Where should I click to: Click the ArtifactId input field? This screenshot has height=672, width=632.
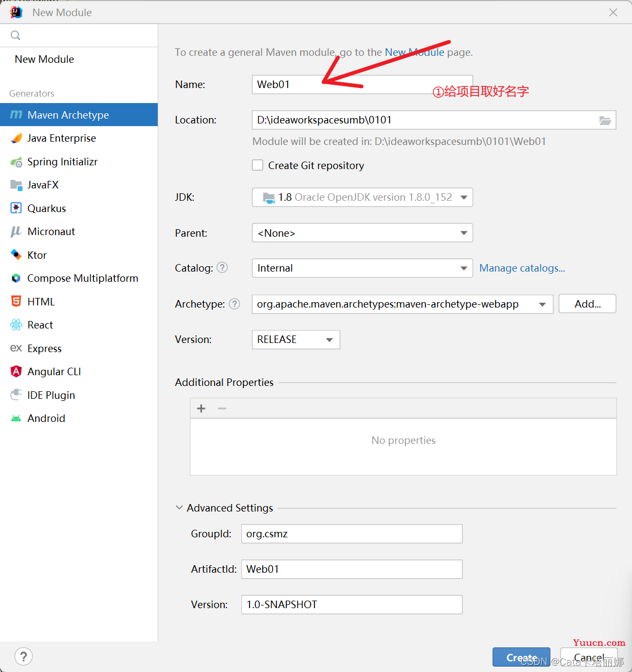(x=352, y=569)
